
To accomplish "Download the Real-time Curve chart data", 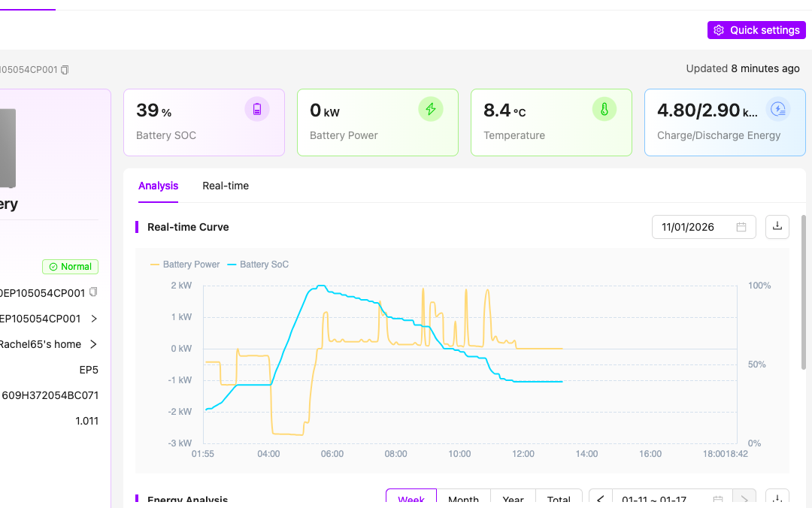I will (777, 227).
